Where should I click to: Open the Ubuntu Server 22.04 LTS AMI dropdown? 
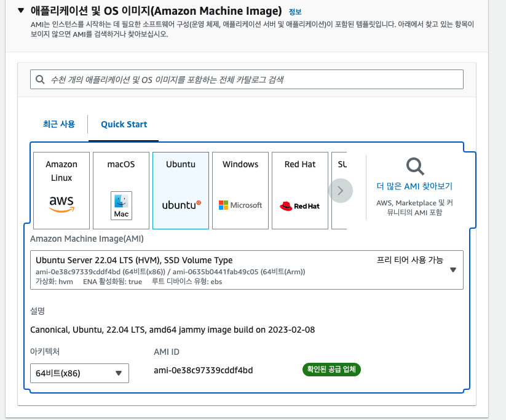pos(247,270)
